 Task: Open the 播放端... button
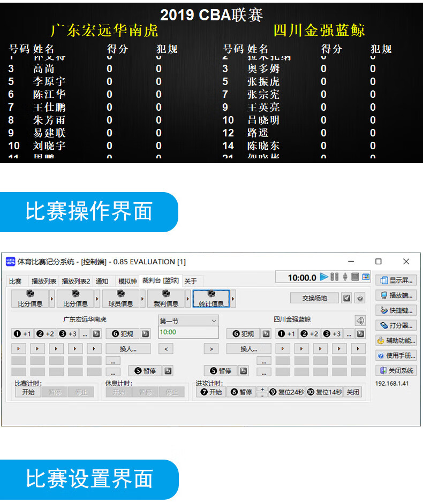[x=396, y=295]
